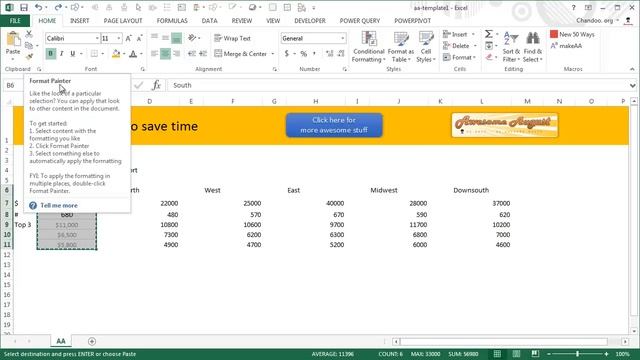The height and width of the screenshot is (360, 640).
Task: Run the makeAA macro
Action: 567,46
